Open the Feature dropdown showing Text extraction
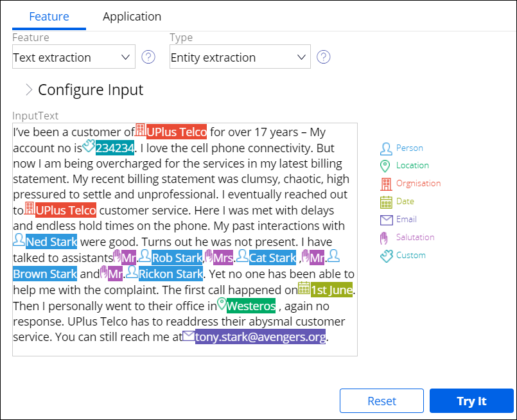 [x=73, y=57]
